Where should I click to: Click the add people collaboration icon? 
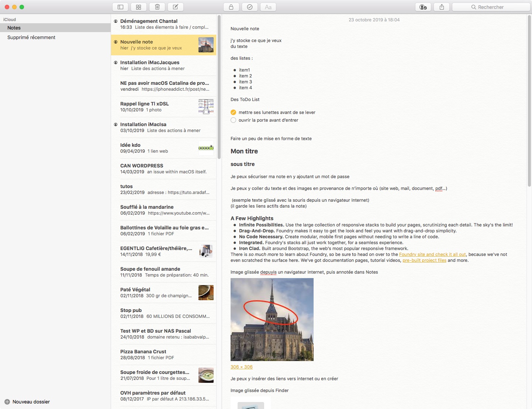(423, 7)
